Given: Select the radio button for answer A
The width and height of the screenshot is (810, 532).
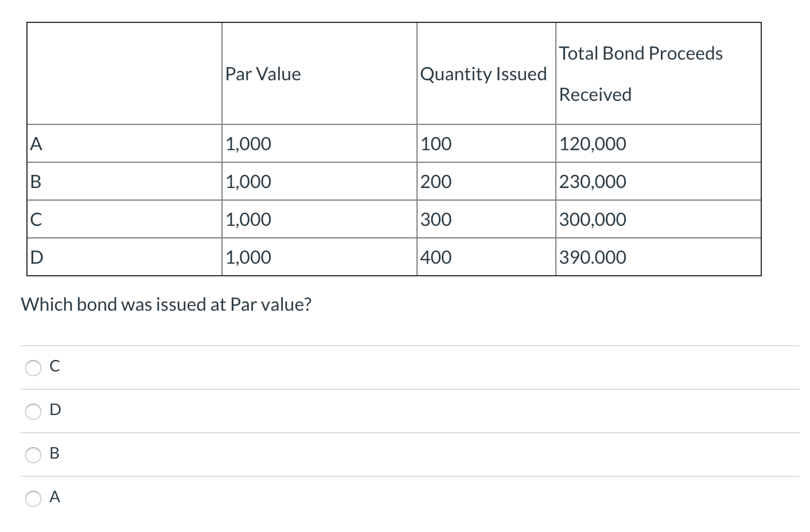Looking at the screenshot, I should (x=33, y=499).
